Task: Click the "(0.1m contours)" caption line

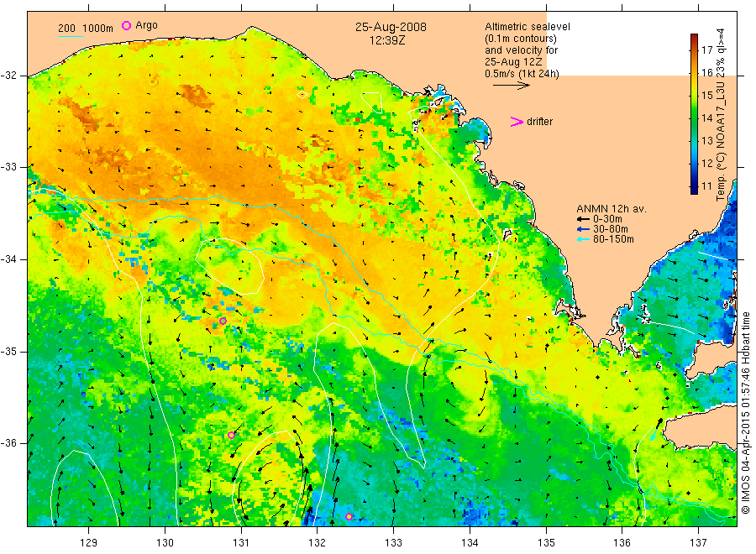Action: [x=520, y=39]
